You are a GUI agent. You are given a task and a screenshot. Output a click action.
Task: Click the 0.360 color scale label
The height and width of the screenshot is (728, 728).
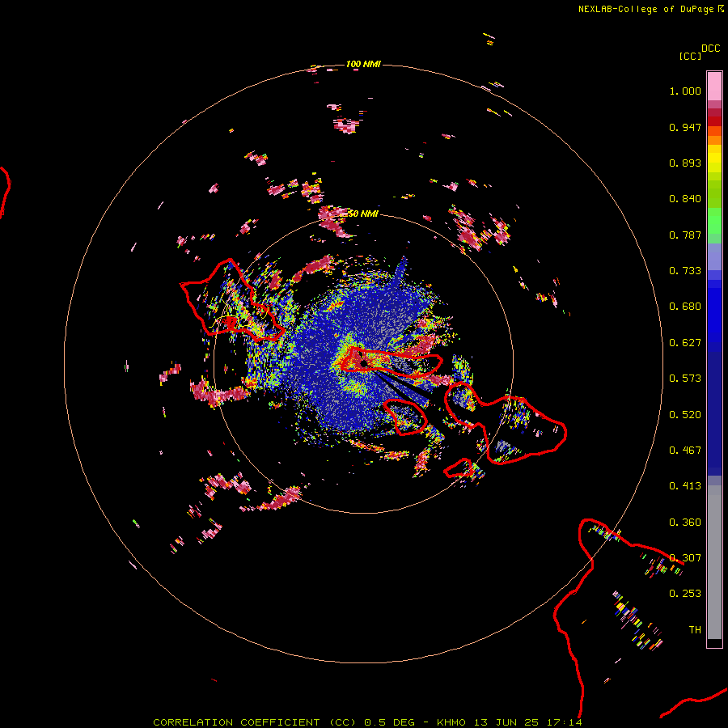[685, 523]
